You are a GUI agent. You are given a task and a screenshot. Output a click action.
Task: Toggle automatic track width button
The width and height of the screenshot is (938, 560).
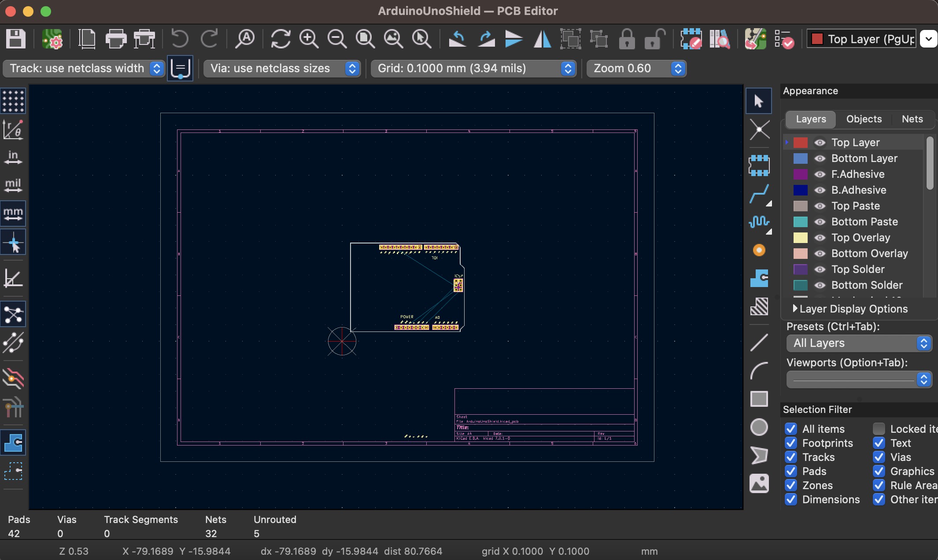pyautogui.click(x=180, y=68)
